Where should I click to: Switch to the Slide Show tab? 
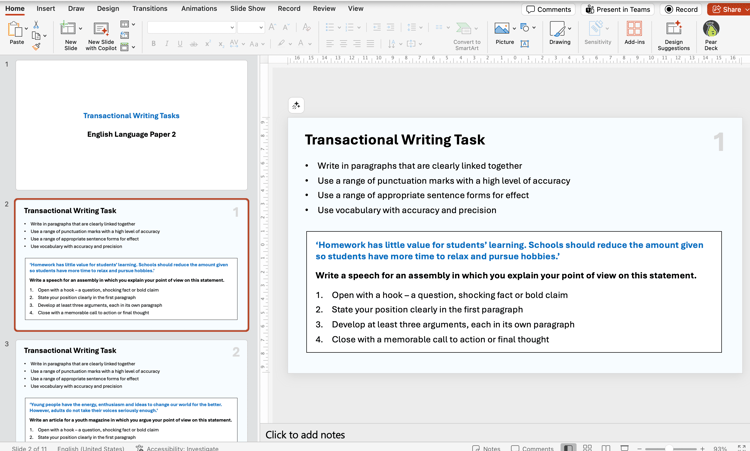pos(248,8)
